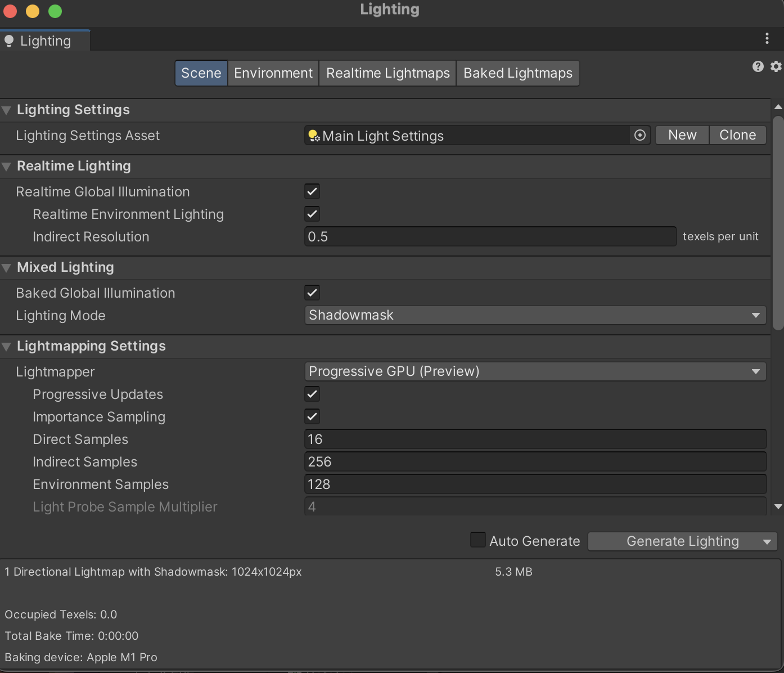Click the 'texels per unit' text

tap(720, 236)
